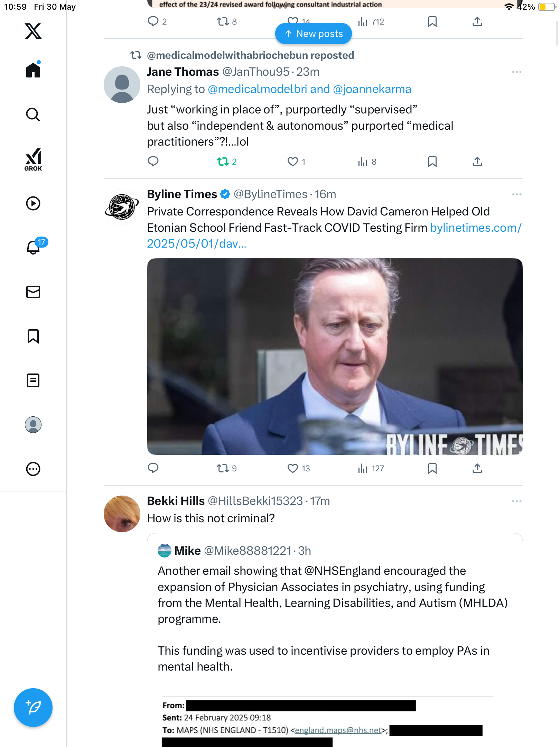Screen dimensions: 560x747
Task: Tap the New posts pill
Action: point(314,34)
